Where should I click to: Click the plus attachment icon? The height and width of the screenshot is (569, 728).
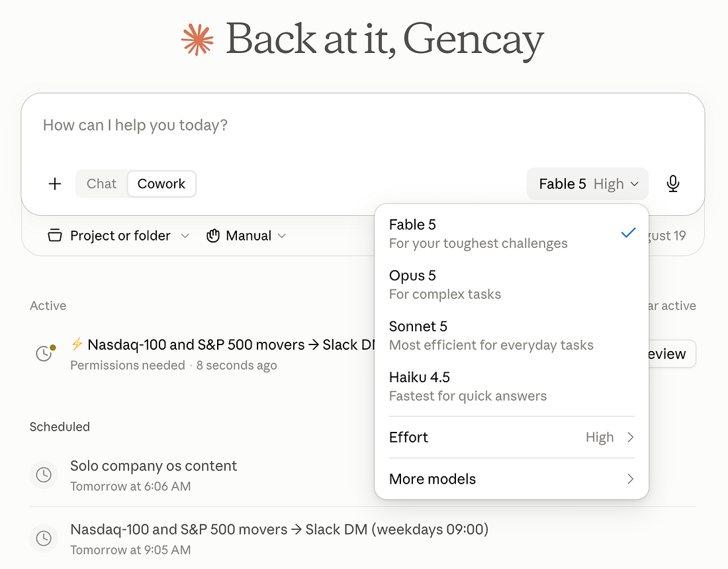(x=55, y=183)
